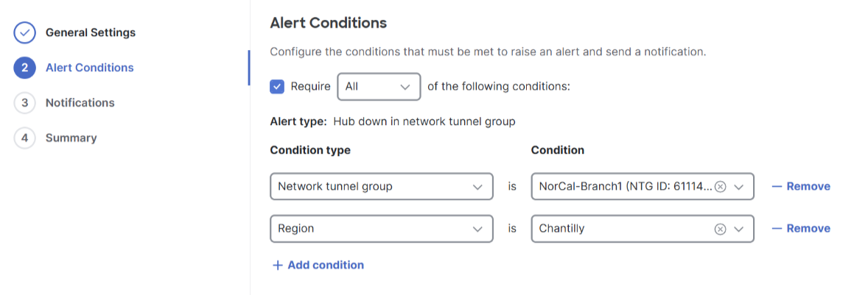868x295 pixels.
Task: Go to the General Settings step
Action: point(90,32)
